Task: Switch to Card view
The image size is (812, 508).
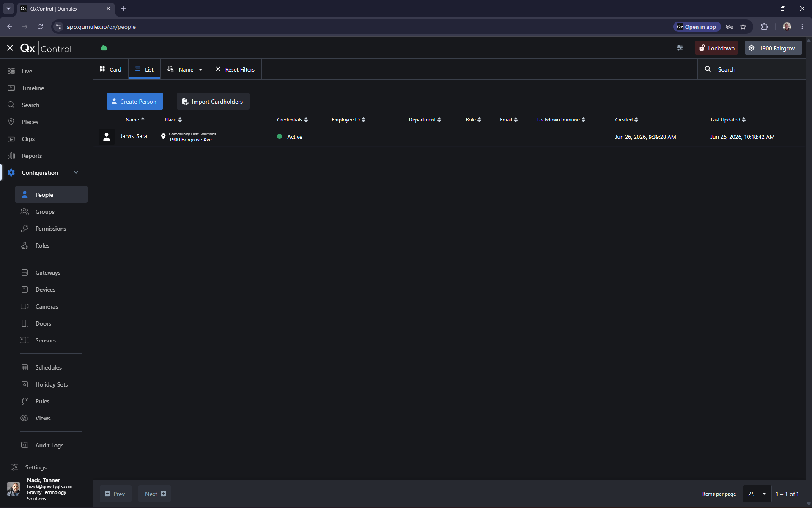Action: tap(110, 69)
